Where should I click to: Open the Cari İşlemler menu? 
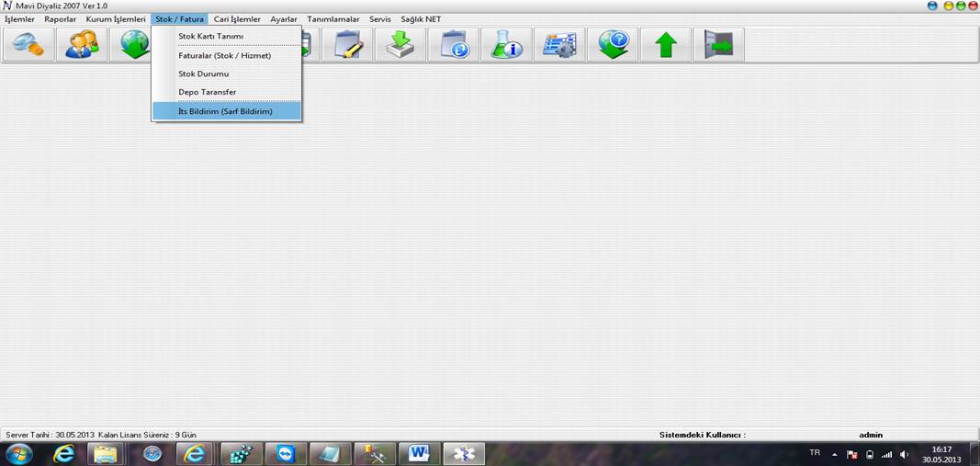[237, 19]
